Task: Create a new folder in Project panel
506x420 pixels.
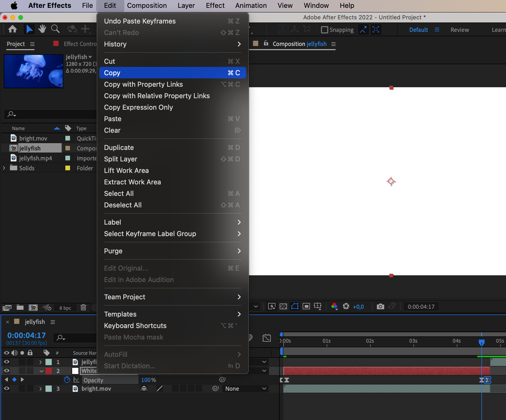Action: (20, 307)
